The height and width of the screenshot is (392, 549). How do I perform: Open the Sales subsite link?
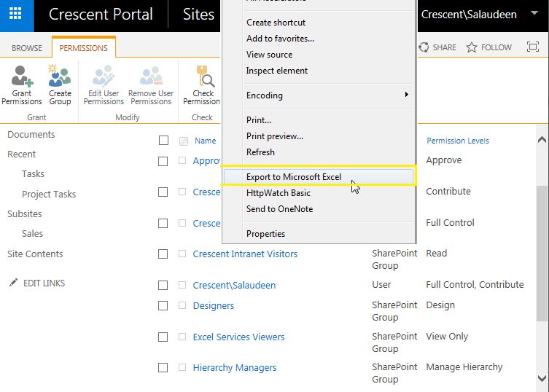(32, 233)
